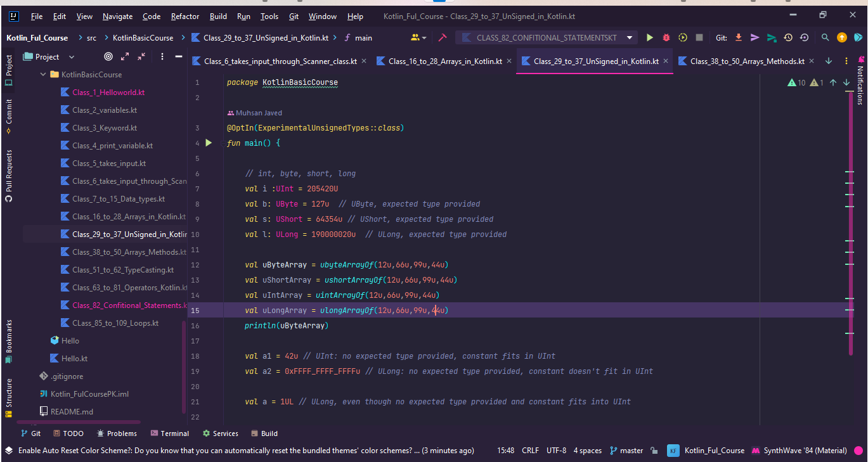868x462 pixels.
Task: Jump to previous highlighted error arrow
Action: [x=833, y=82]
